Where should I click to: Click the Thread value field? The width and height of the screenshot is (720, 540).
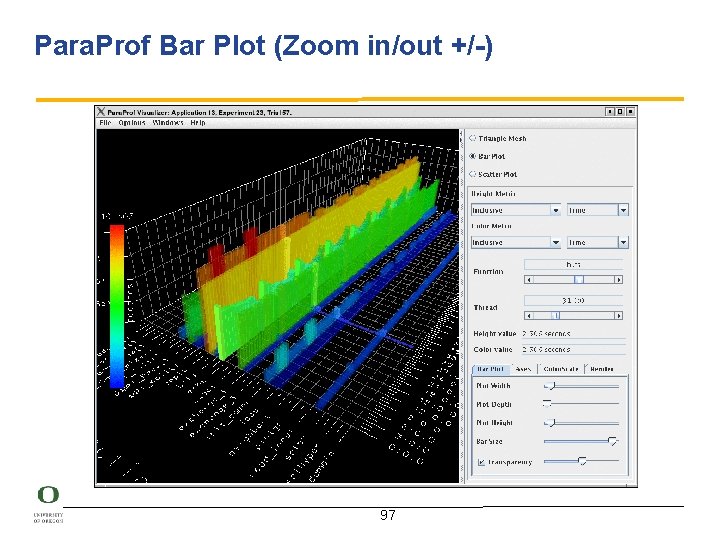(x=573, y=301)
